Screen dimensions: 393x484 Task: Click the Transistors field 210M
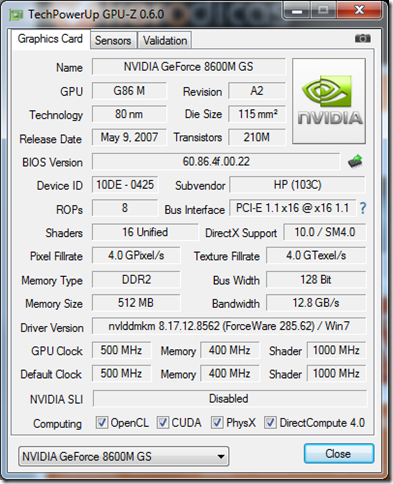pos(257,137)
